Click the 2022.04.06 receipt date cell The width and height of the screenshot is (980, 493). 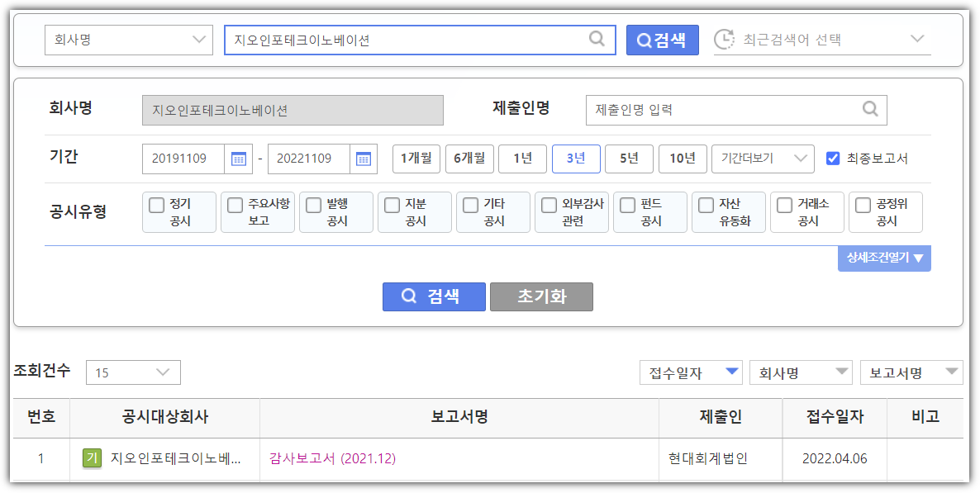pyautogui.click(x=835, y=458)
